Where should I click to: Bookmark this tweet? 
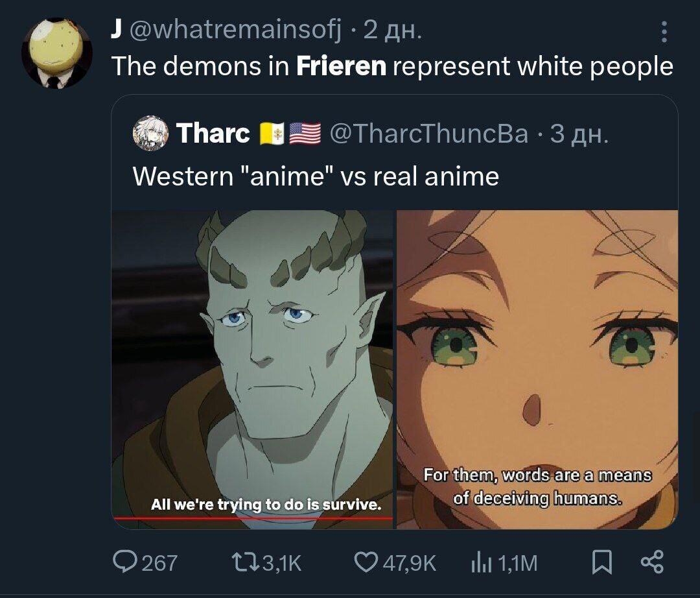601,562
